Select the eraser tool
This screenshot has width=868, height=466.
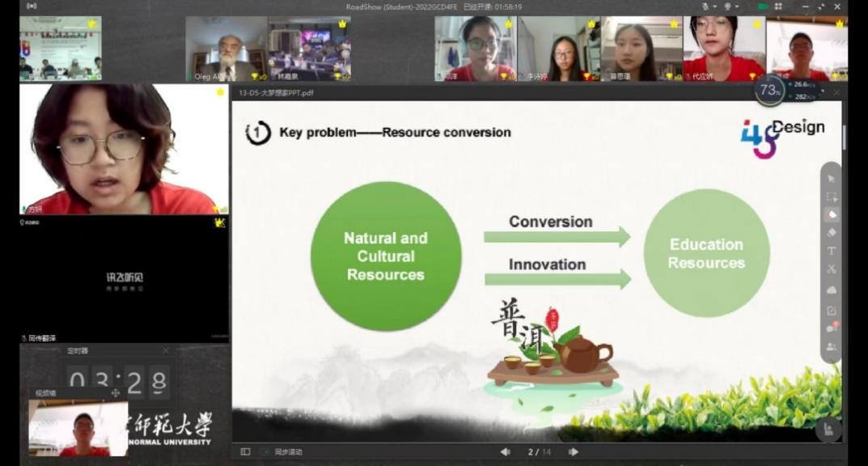pos(831,232)
